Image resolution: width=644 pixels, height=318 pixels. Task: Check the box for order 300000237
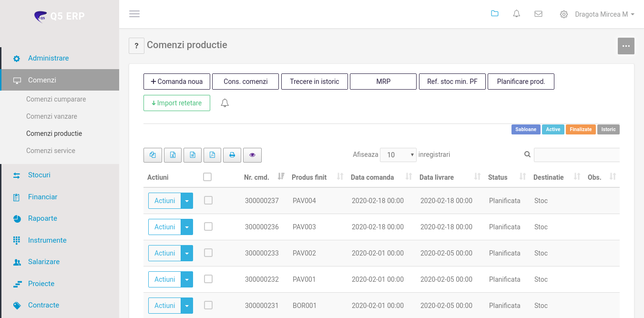click(x=208, y=201)
